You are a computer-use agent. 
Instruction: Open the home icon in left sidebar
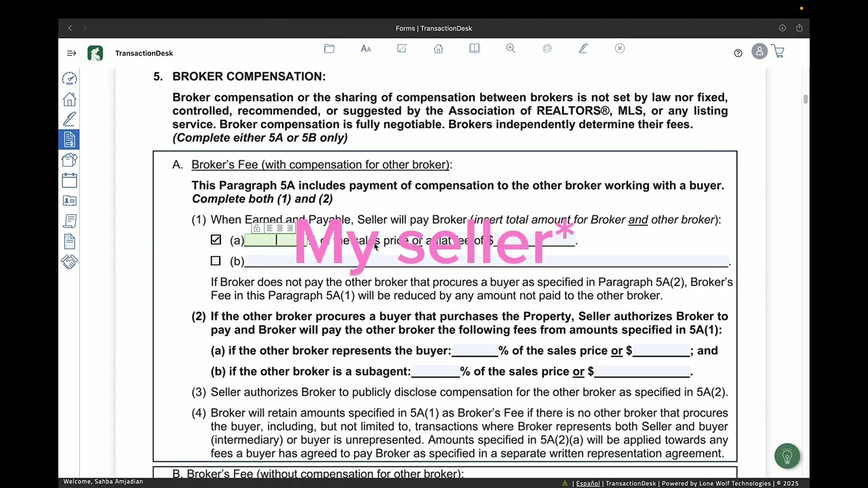point(69,99)
